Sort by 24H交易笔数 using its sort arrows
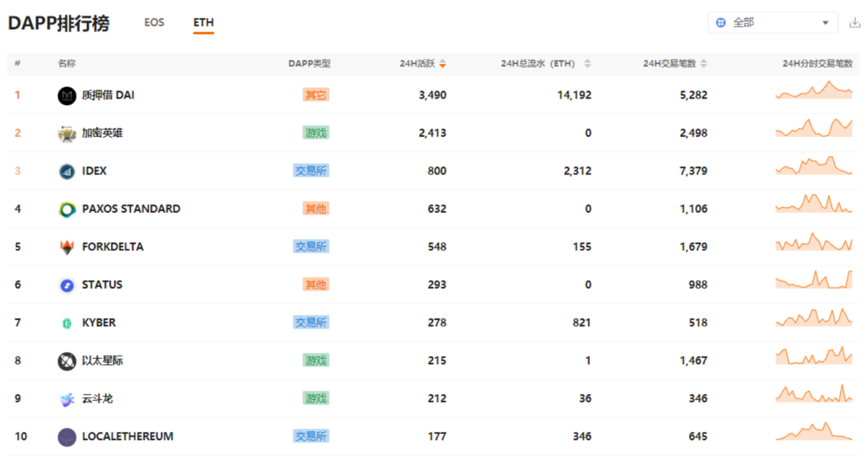868x472 pixels. pos(704,64)
